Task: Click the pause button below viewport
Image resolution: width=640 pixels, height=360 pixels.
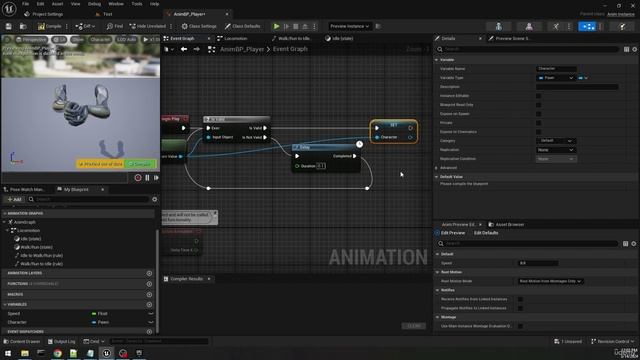Action: [x=147, y=178]
